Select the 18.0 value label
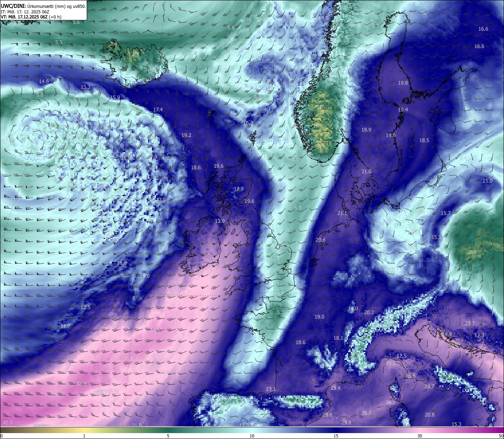The width and height of the screenshot is (504, 439). coord(122,263)
